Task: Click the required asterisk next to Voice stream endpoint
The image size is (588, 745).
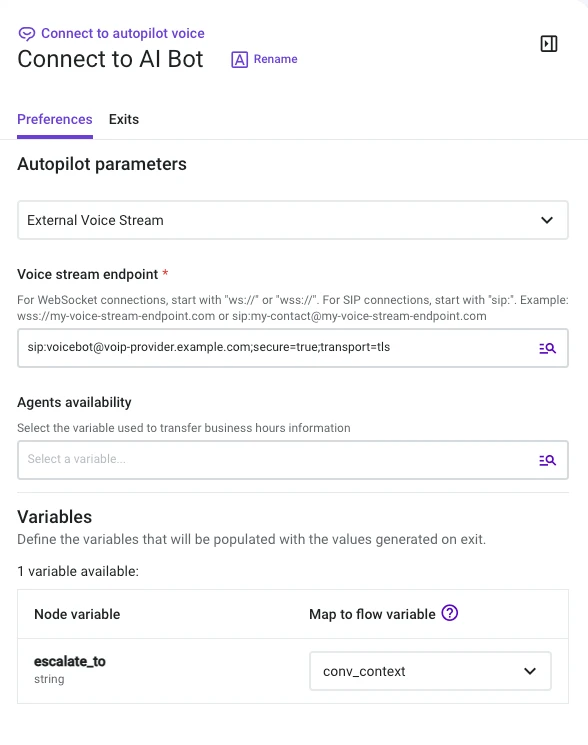Action: [x=165, y=273]
